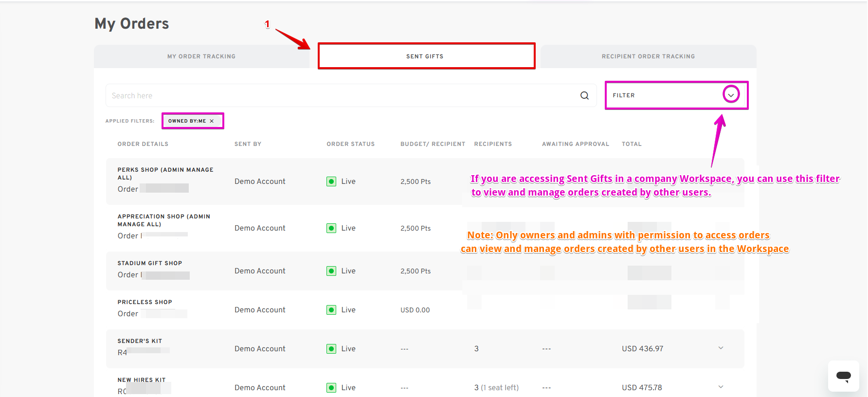Click the search magnifier icon

pos(584,96)
